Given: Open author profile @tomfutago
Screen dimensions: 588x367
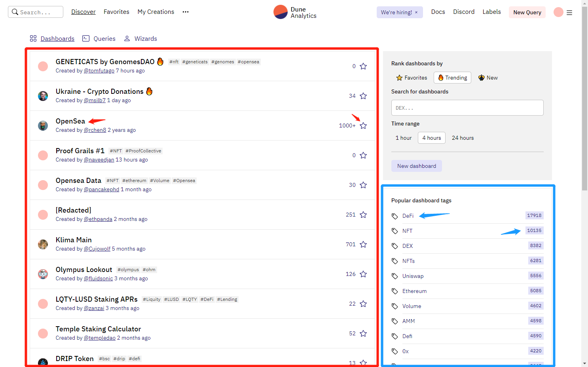Looking at the screenshot, I should tap(99, 71).
